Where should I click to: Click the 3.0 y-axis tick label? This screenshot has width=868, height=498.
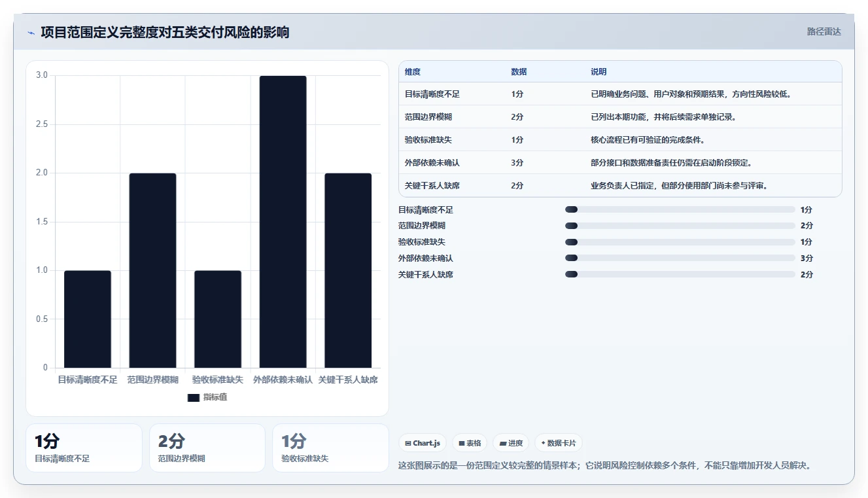click(x=42, y=75)
